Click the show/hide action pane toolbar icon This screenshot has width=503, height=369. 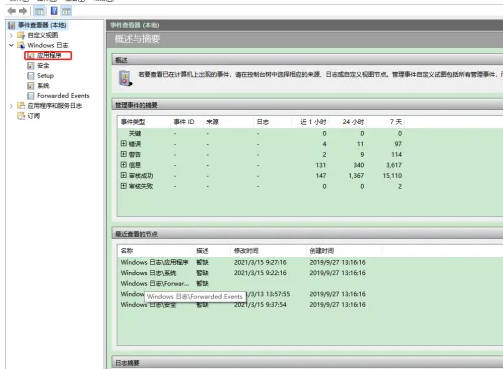pos(66,11)
